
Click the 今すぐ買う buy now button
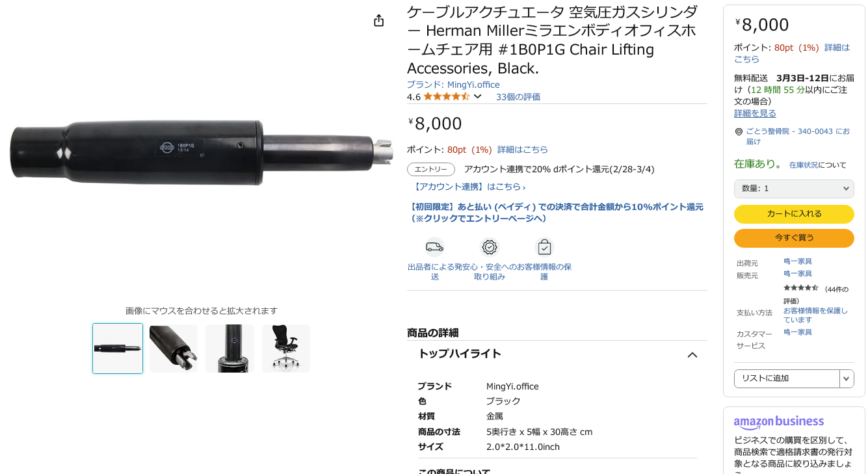(x=794, y=238)
